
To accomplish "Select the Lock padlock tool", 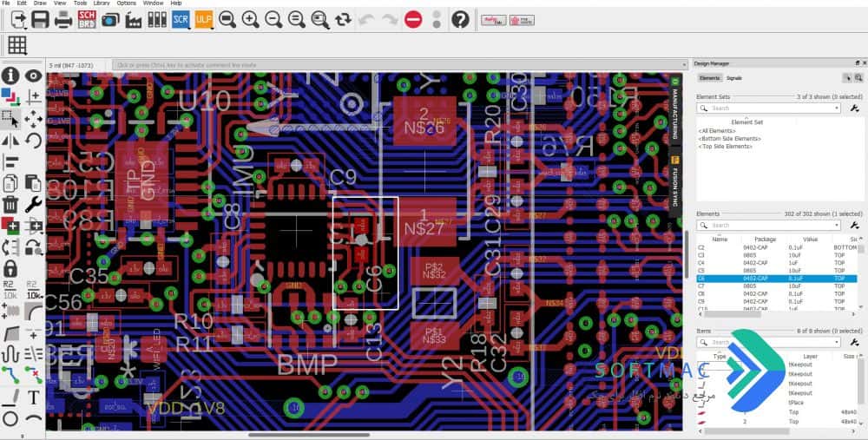I will tap(10, 269).
